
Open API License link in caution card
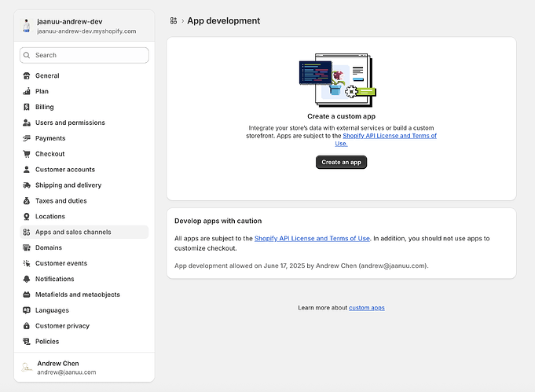click(x=312, y=239)
